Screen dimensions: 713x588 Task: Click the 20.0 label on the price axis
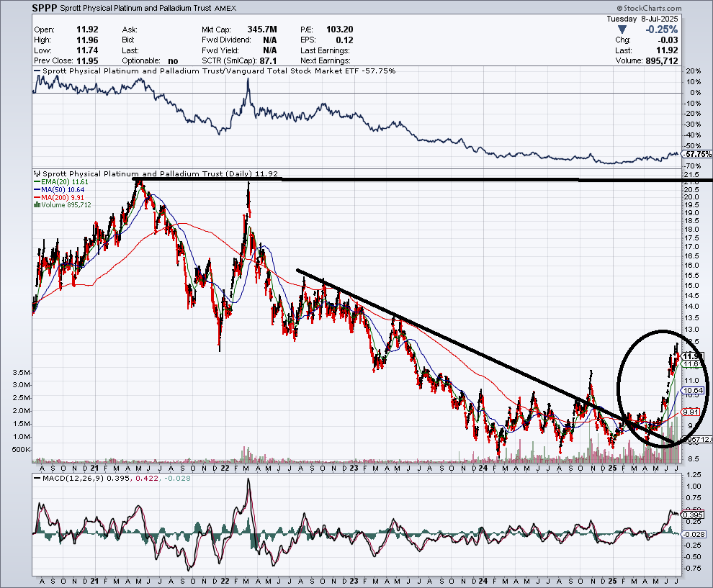[691, 196]
